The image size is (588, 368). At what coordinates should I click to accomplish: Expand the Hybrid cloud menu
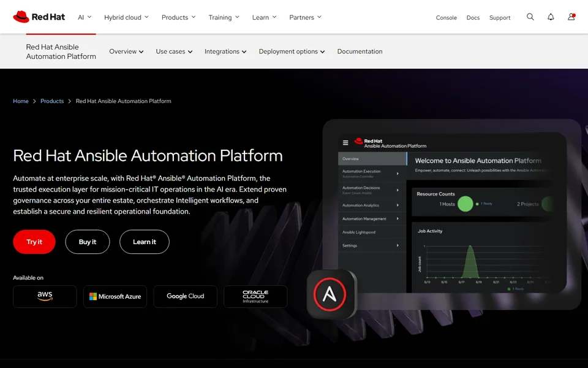coord(126,17)
